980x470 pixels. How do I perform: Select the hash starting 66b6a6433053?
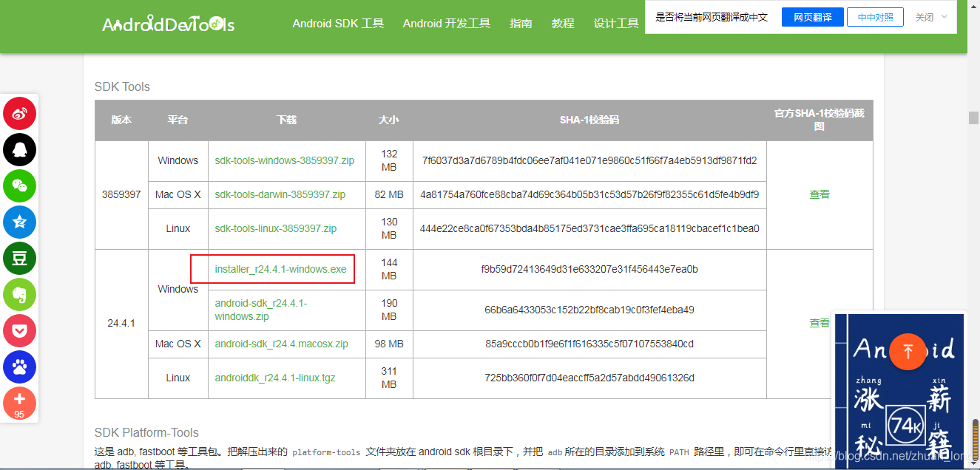[x=589, y=310]
